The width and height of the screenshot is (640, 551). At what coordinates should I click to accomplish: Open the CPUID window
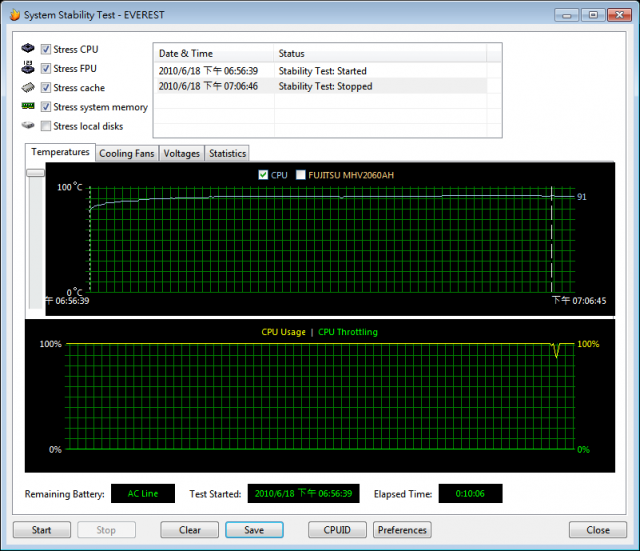[x=338, y=530]
